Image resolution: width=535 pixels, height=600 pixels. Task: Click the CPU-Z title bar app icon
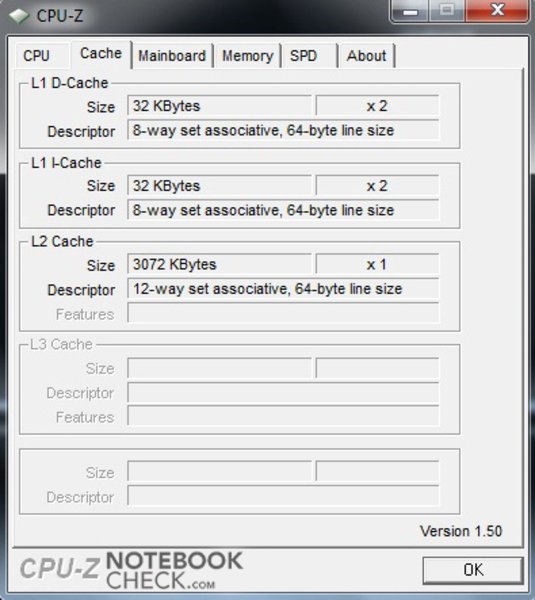[19, 16]
